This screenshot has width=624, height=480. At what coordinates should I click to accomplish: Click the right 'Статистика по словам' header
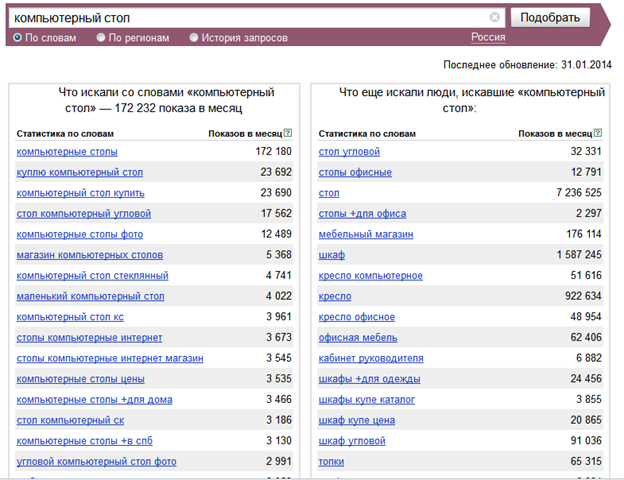(x=367, y=134)
